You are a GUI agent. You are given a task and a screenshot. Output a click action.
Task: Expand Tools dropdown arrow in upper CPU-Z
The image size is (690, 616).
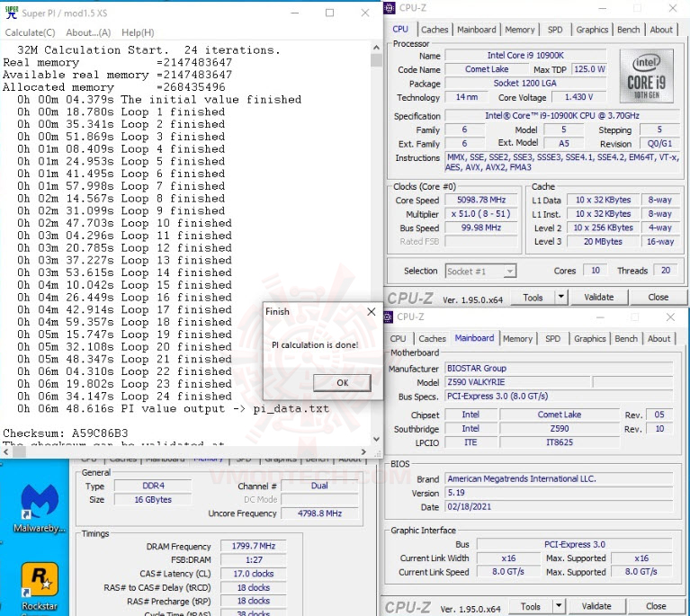coord(561,298)
